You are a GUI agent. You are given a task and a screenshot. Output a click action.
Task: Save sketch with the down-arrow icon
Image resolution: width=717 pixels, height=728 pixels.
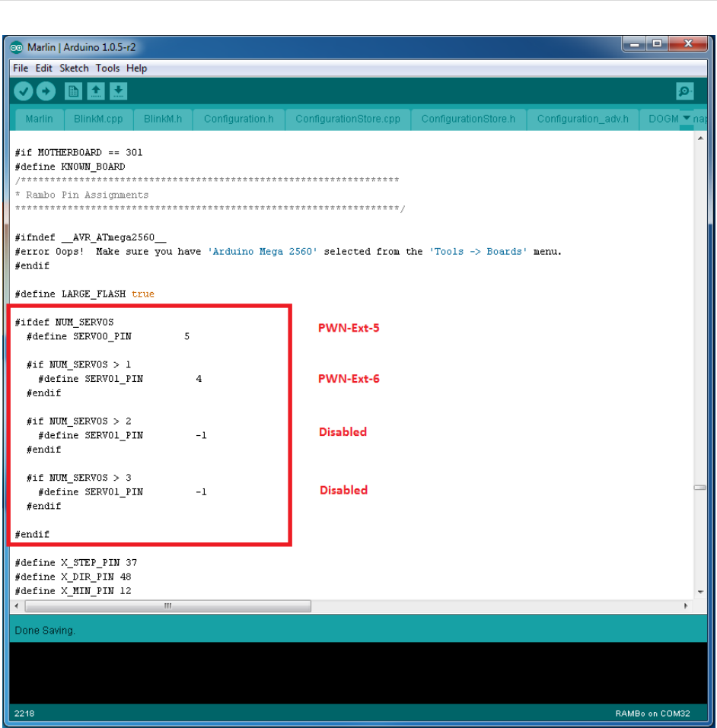[119, 91]
